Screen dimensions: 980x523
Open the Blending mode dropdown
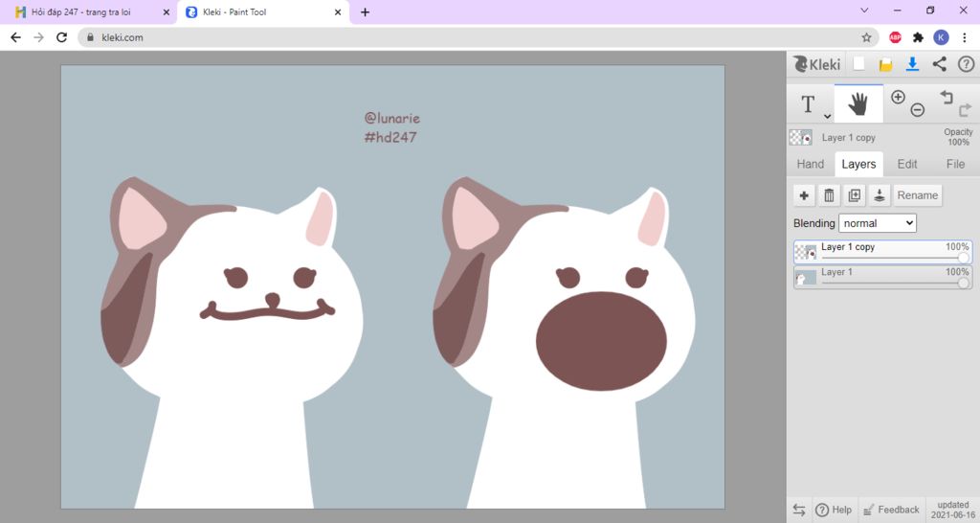click(x=878, y=223)
